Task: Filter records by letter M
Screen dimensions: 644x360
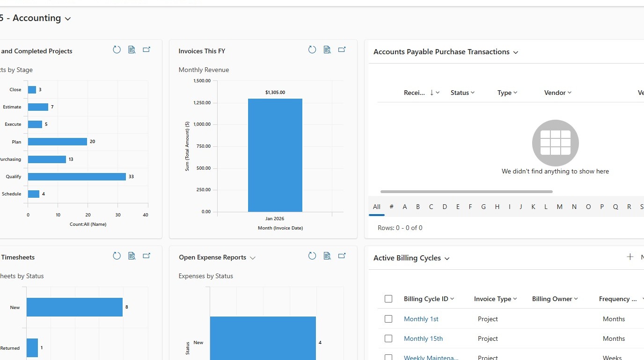Action: pyautogui.click(x=559, y=207)
